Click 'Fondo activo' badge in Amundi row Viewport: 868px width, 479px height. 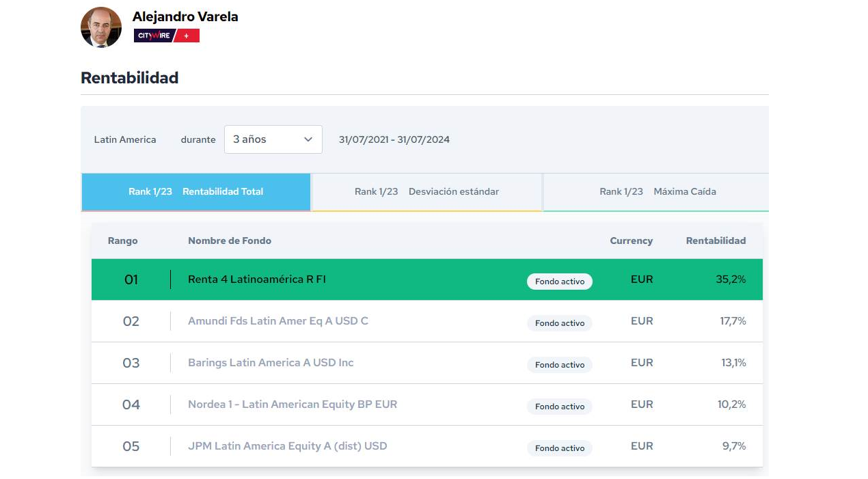pos(560,323)
